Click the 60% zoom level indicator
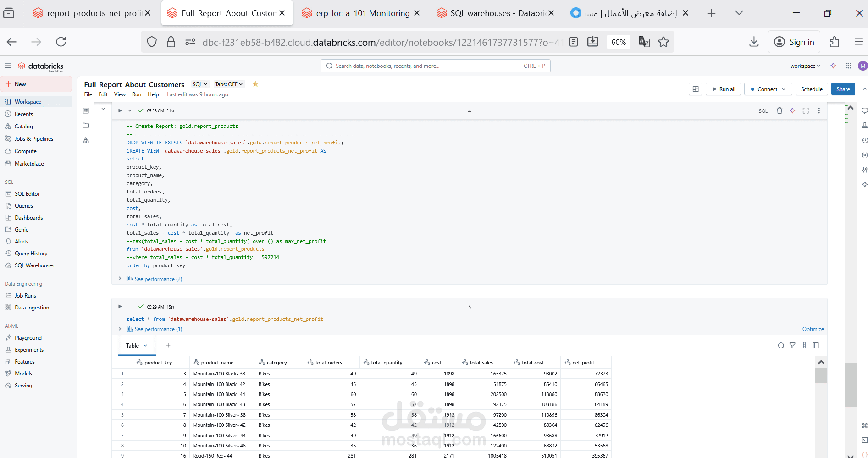Viewport: 868px width, 458px height. pos(618,42)
